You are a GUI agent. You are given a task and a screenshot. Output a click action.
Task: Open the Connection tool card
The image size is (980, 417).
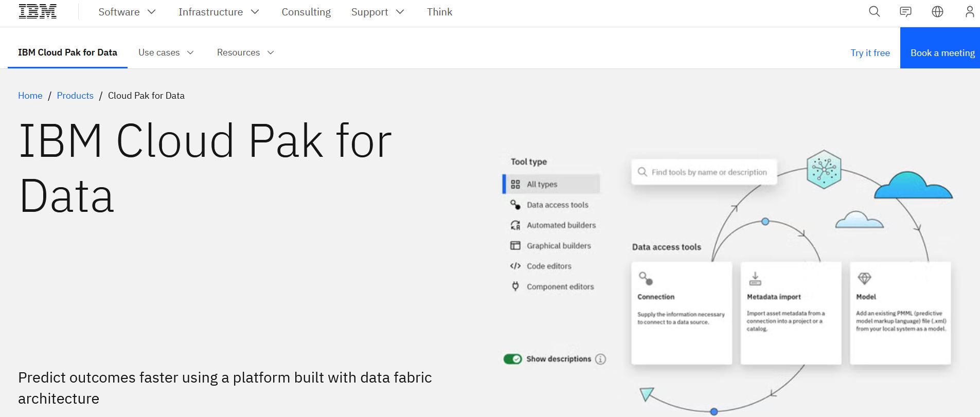682,313
